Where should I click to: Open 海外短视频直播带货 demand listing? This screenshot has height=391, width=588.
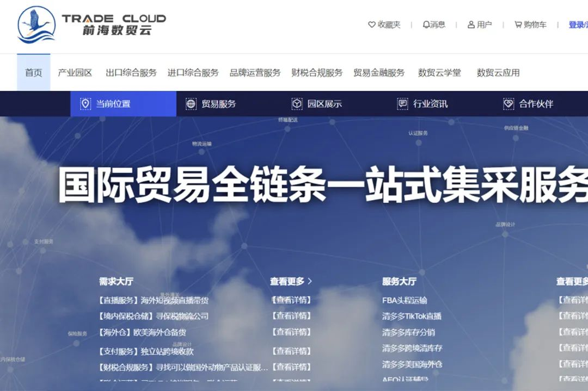coord(174,300)
